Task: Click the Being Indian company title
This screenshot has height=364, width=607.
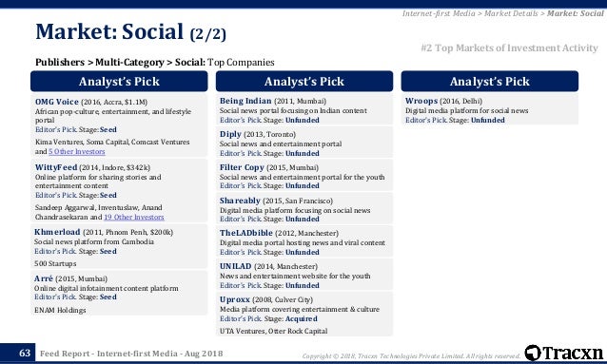Action: point(245,101)
